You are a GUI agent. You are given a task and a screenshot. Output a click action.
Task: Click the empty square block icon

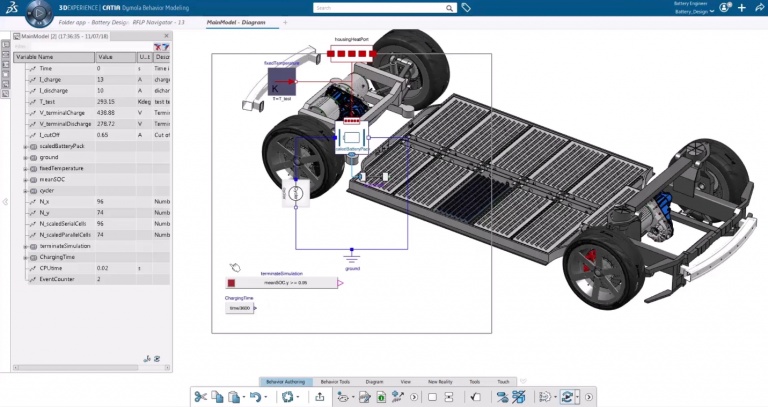pyautogui.click(x=432, y=397)
